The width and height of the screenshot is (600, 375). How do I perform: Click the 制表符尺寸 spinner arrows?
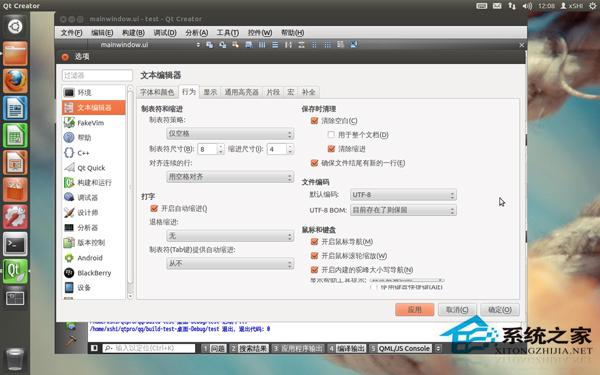point(221,149)
